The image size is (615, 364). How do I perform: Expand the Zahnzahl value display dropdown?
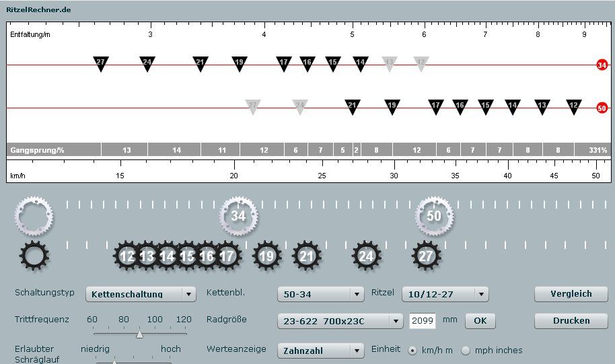(x=320, y=351)
